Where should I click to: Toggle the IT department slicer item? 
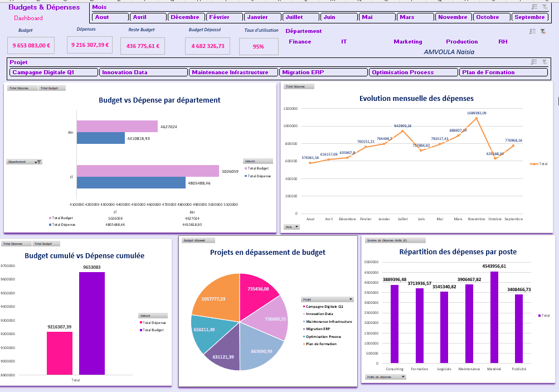pos(344,42)
